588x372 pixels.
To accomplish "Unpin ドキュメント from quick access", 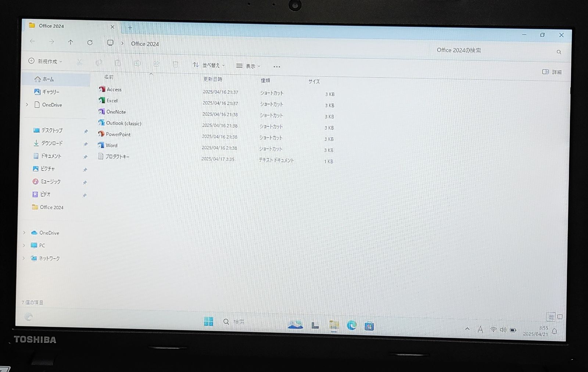I will pyautogui.click(x=85, y=157).
